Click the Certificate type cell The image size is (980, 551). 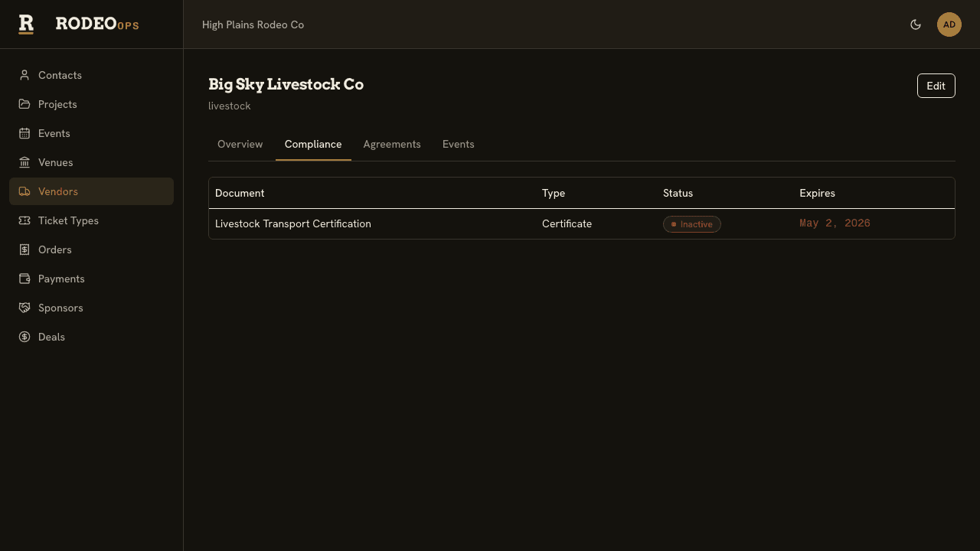pos(567,223)
